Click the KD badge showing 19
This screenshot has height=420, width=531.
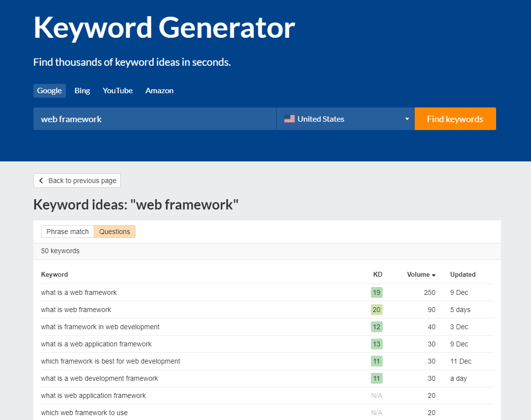(x=376, y=292)
